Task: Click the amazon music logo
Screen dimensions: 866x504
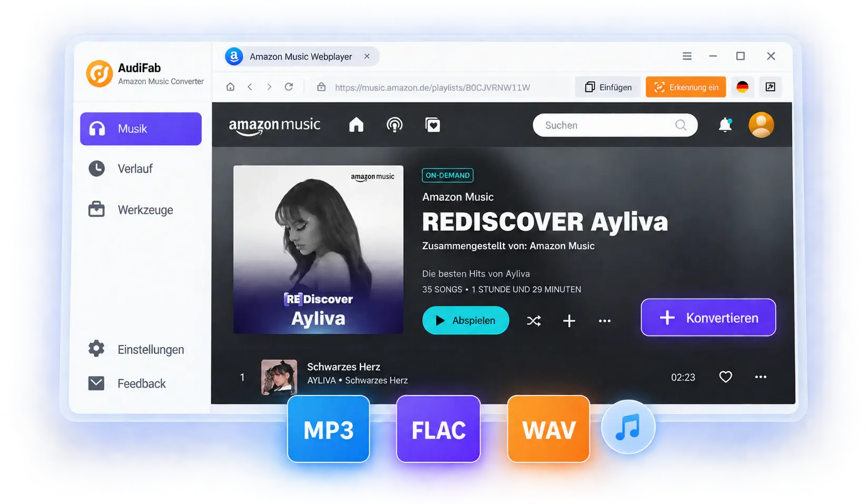Action: 274,125
